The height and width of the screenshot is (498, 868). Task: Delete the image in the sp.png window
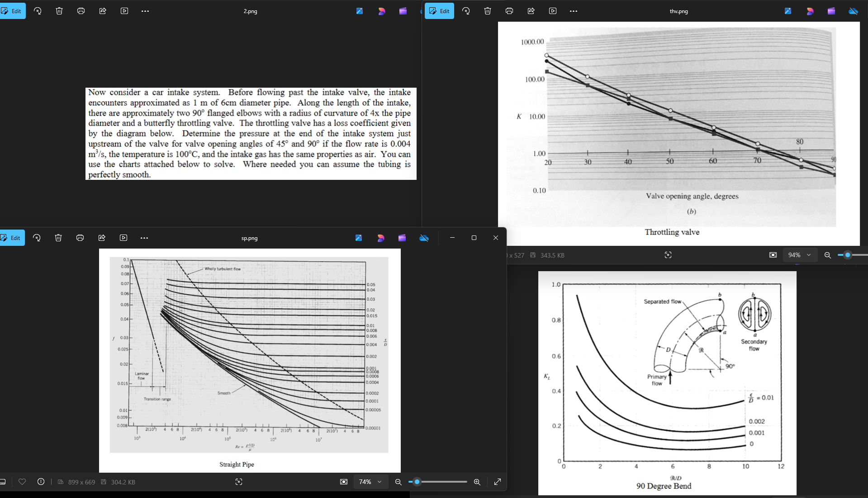coord(58,238)
